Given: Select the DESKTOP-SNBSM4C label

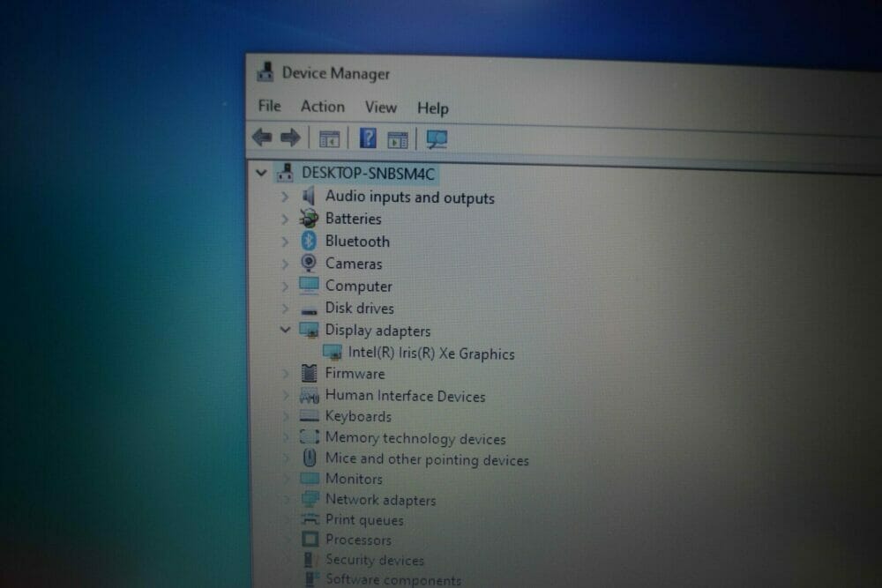Looking at the screenshot, I should (x=368, y=173).
